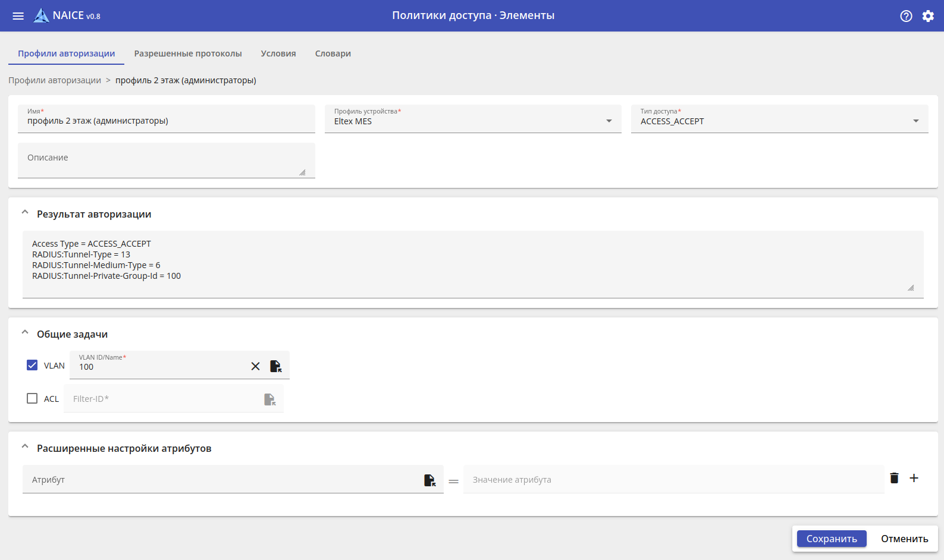The image size is (944, 560).
Task: Click the Описание field resize handle
Action: pyautogui.click(x=302, y=172)
